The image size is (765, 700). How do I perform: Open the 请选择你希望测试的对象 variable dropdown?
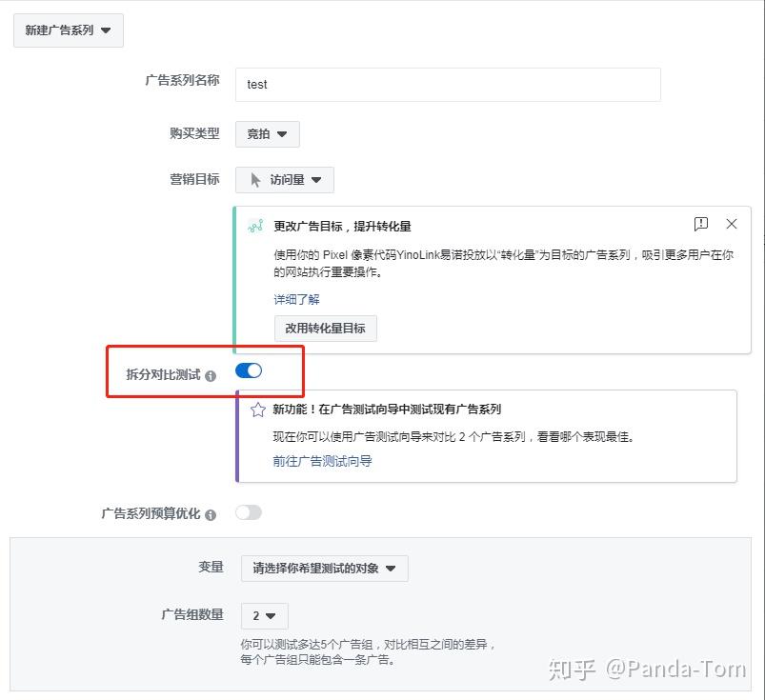coord(325,569)
